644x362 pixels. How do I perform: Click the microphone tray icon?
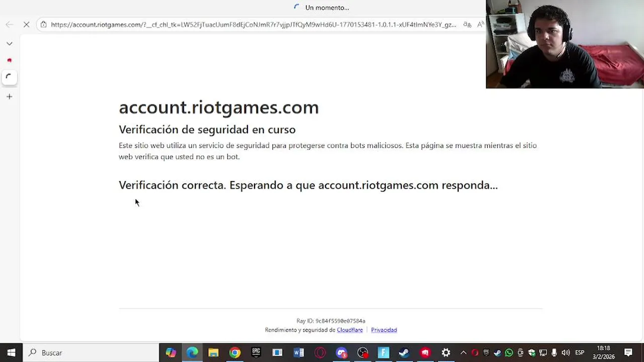coord(554,352)
